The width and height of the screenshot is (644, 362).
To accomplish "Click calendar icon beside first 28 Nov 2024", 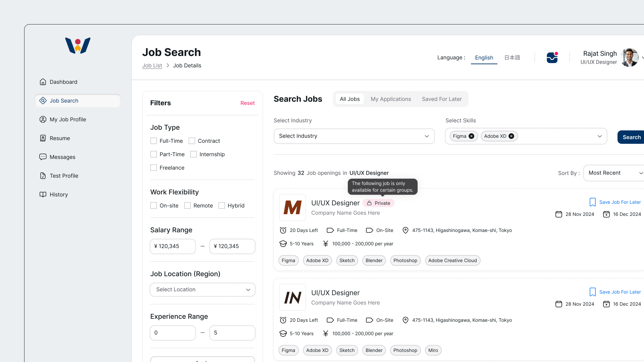I will [559, 214].
